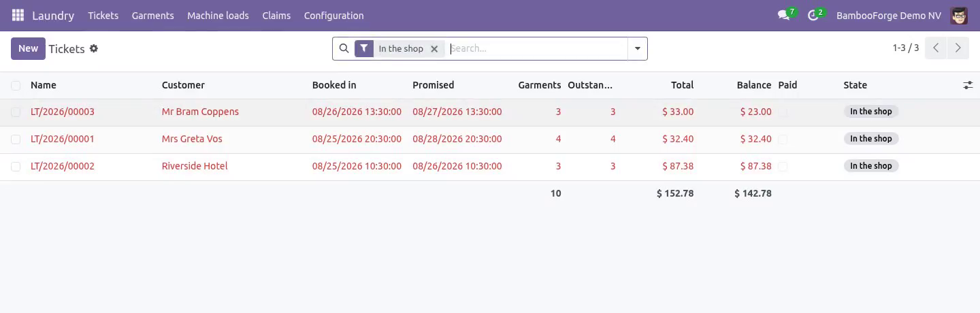The image size is (980, 313).
Task: Click the total sum $ 152.78
Action: pos(675,193)
